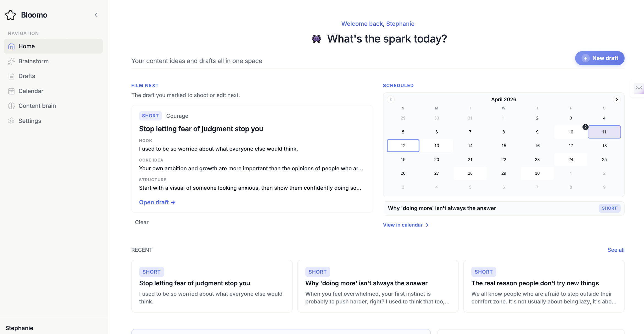Open Content brain via its icon
644x334 pixels.
11,106
